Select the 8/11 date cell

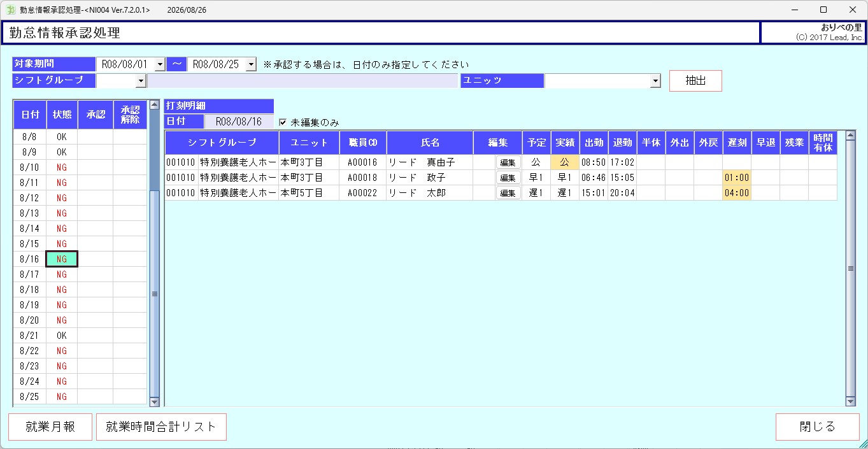tap(29, 183)
